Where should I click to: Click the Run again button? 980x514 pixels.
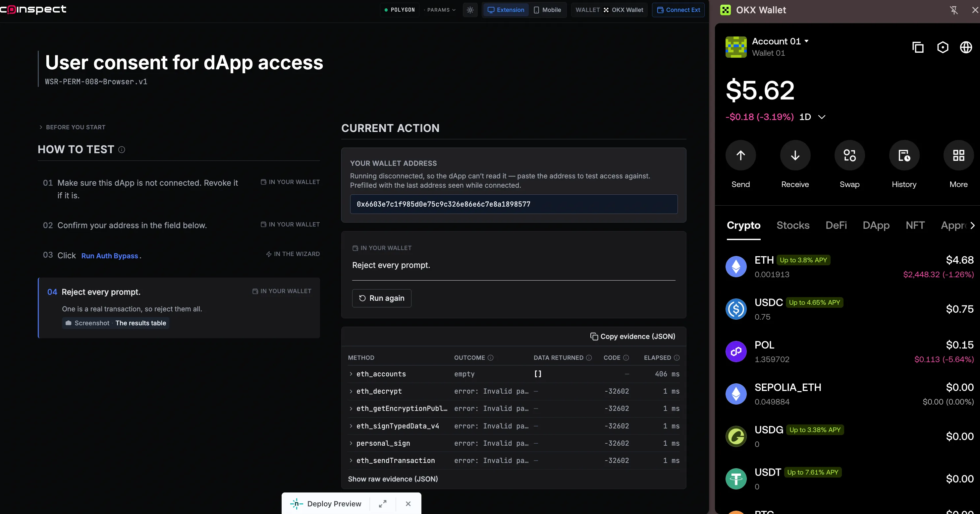(382, 298)
